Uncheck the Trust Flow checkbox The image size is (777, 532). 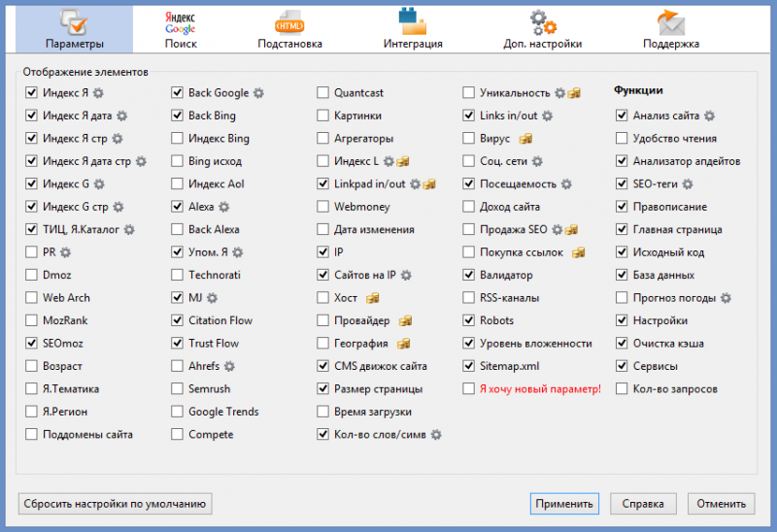point(178,343)
